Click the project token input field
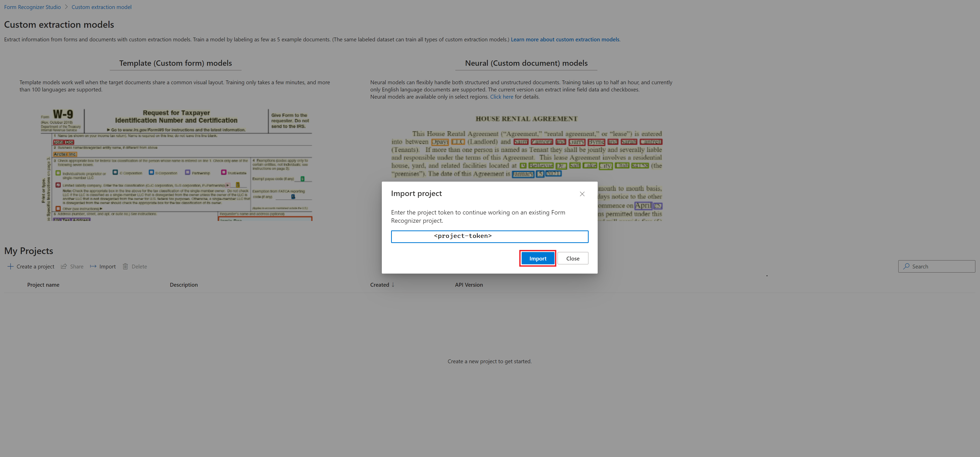The image size is (980, 457). tap(489, 236)
